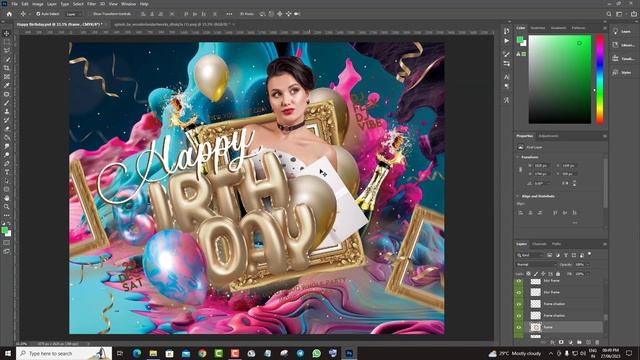The height and width of the screenshot is (360, 640).
Task: Open the Learn panel button
Action: [622, 31]
